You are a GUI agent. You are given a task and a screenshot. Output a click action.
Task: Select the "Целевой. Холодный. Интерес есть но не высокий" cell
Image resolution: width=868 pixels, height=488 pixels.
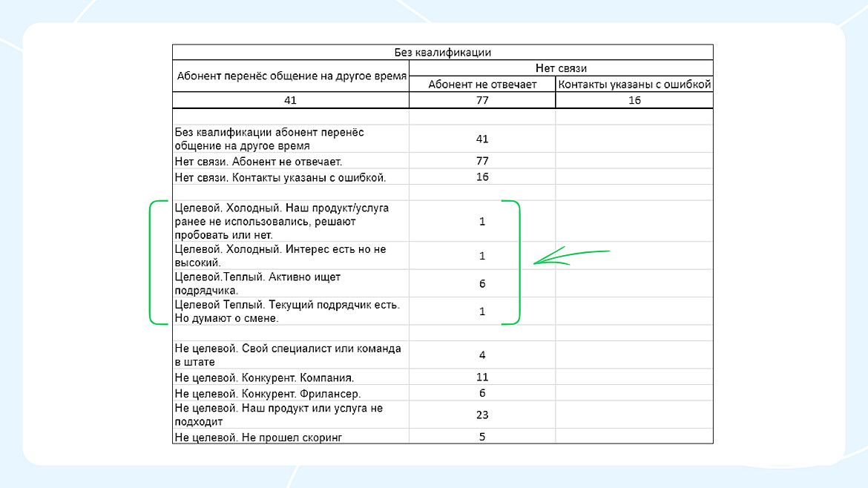[280, 256]
